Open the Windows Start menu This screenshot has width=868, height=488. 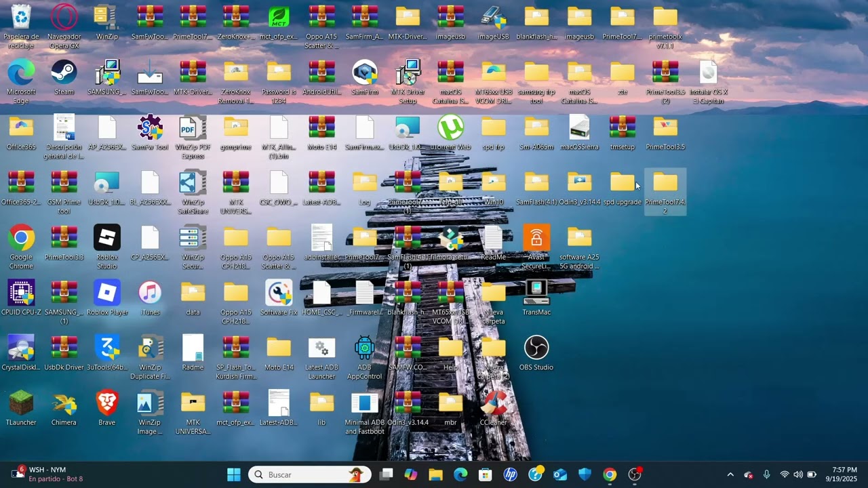pos(234,474)
